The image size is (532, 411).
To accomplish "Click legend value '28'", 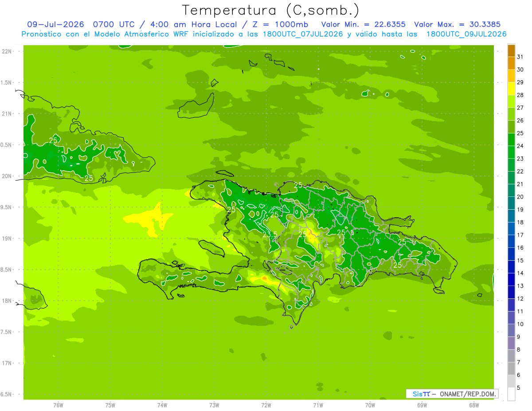I will point(520,94).
